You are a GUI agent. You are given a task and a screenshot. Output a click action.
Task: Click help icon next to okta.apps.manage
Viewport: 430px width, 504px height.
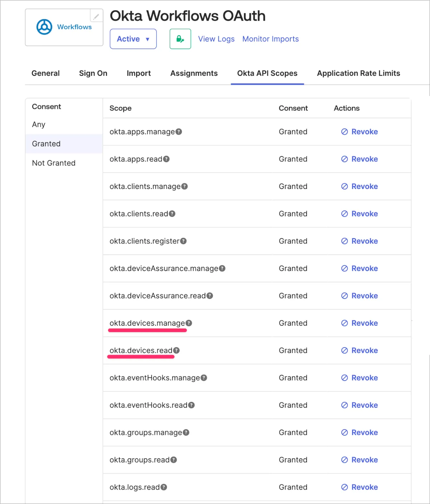pos(179,132)
